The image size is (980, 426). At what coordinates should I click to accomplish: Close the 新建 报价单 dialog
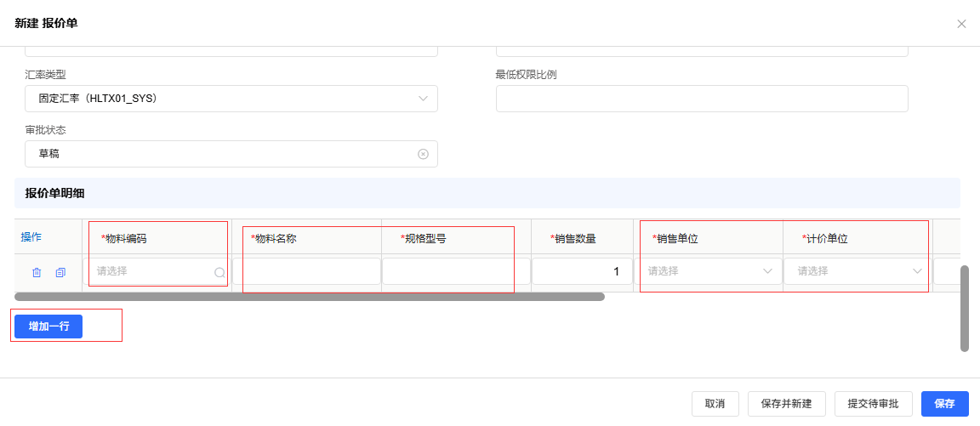961,24
